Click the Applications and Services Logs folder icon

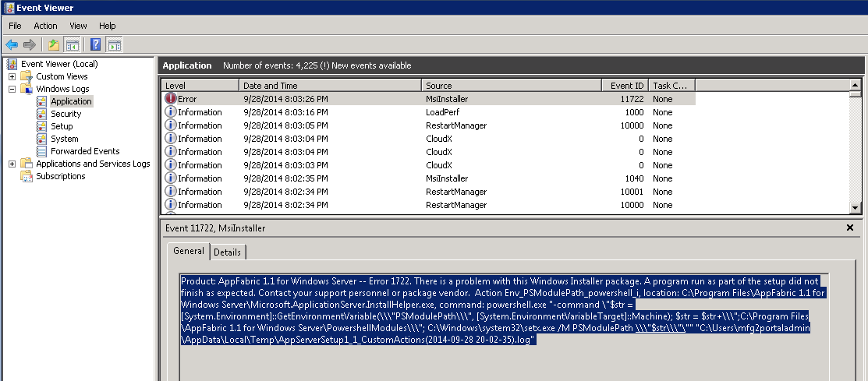pyautogui.click(x=27, y=164)
